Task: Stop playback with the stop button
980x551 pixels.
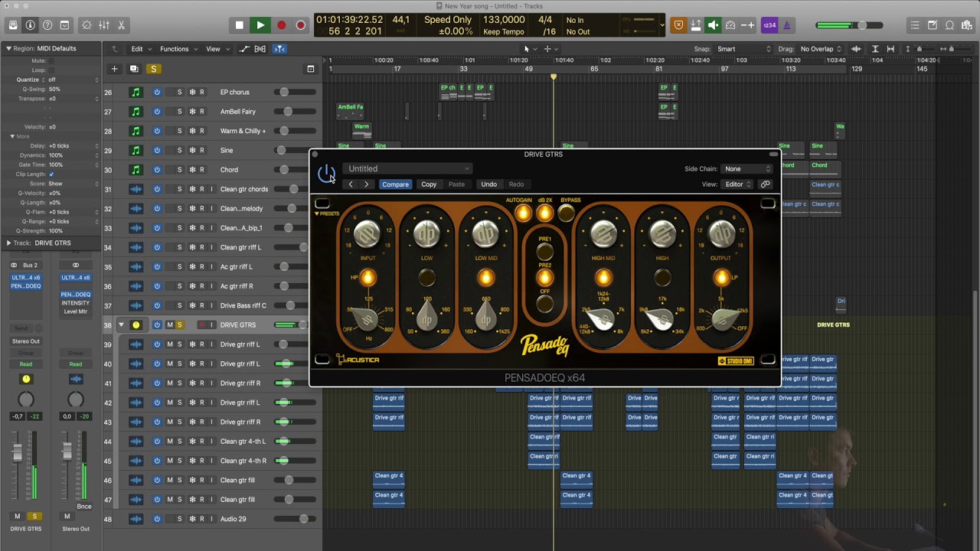Action: [240, 25]
